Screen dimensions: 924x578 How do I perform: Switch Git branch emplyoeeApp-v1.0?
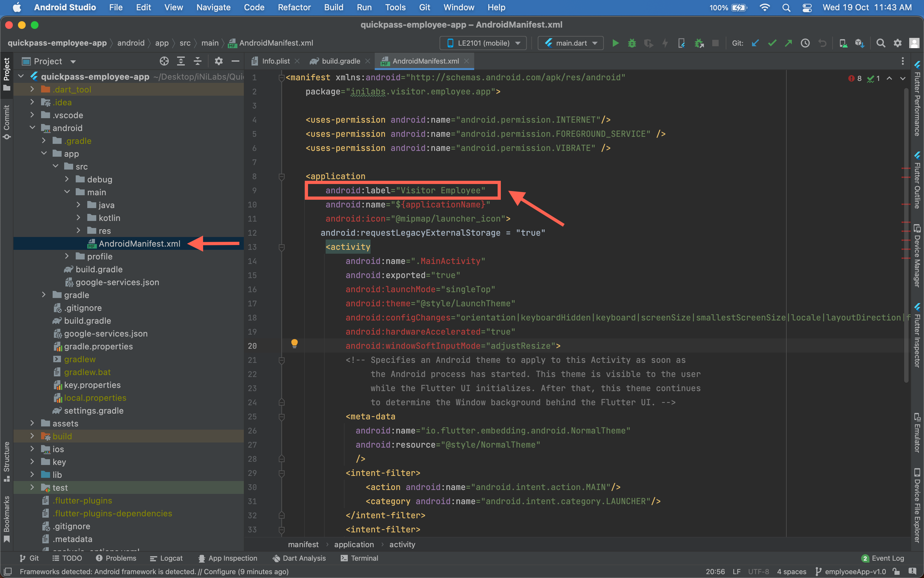coord(851,572)
